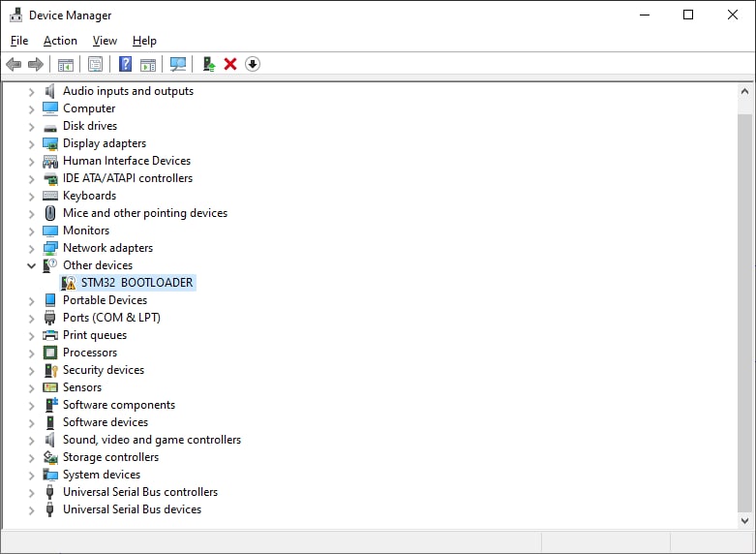The width and height of the screenshot is (756, 554).
Task: Click the blue Help question mark icon
Action: (x=126, y=64)
